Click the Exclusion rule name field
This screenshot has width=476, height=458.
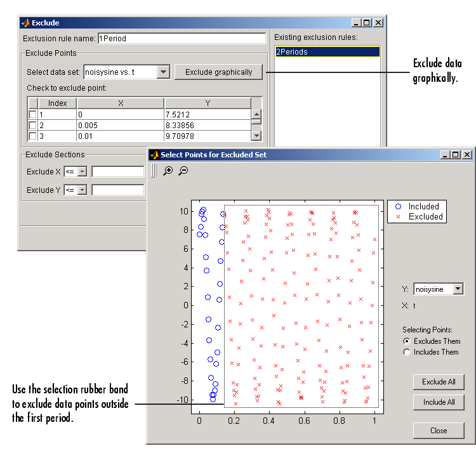182,39
